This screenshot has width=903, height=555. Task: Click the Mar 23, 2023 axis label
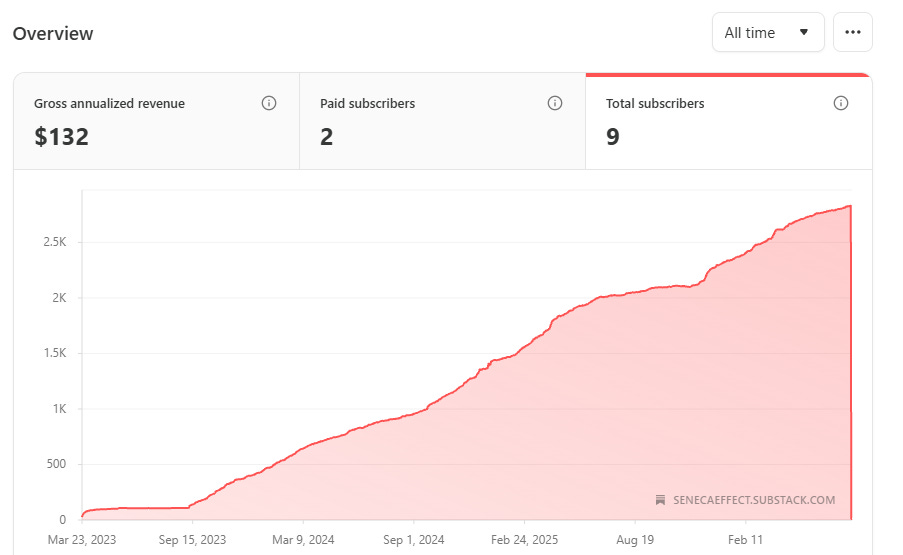pyautogui.click(x=82, y=540)
